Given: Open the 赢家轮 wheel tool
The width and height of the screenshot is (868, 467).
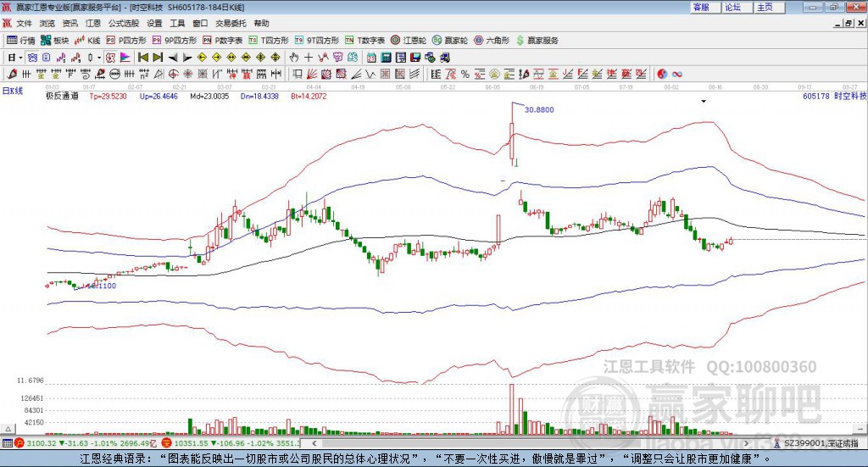Looking at the screenshot, I should tap(450, 41).
